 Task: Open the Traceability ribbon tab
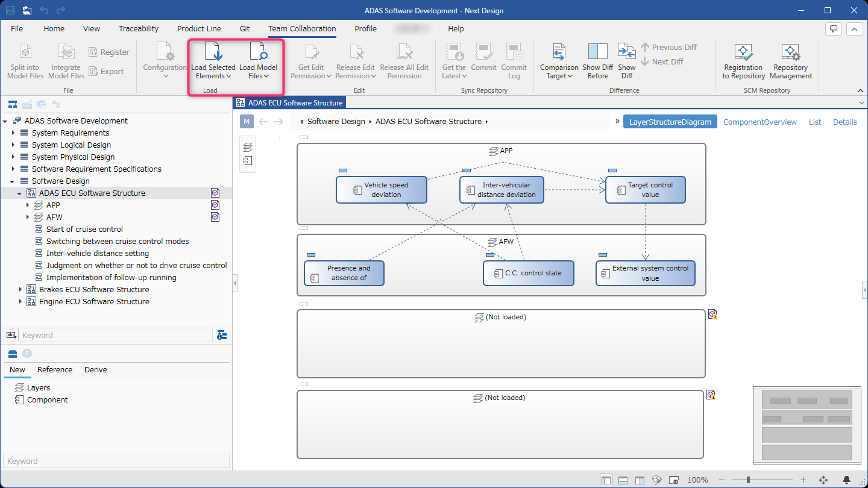tap(139, 28)
